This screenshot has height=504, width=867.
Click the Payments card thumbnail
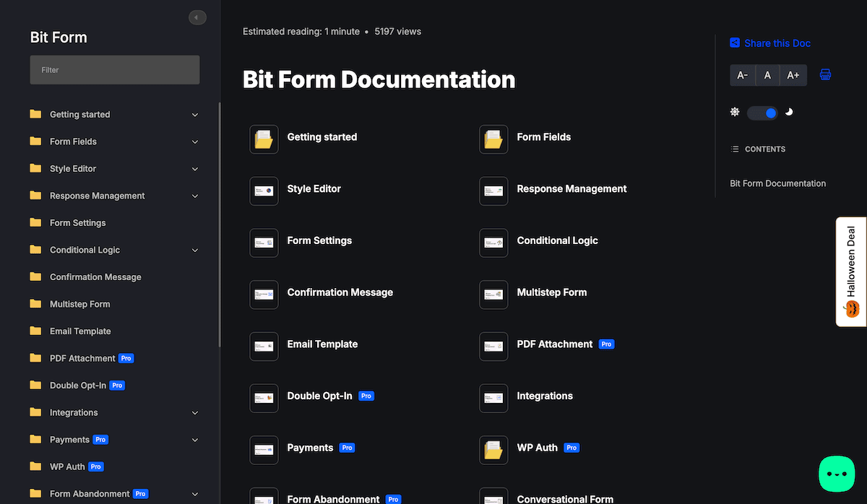[264, 450]
